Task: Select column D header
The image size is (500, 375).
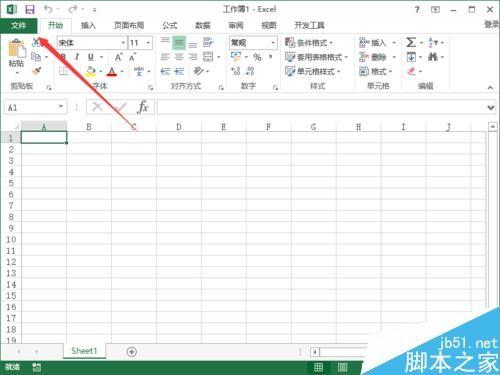Action: coord(179,127)
